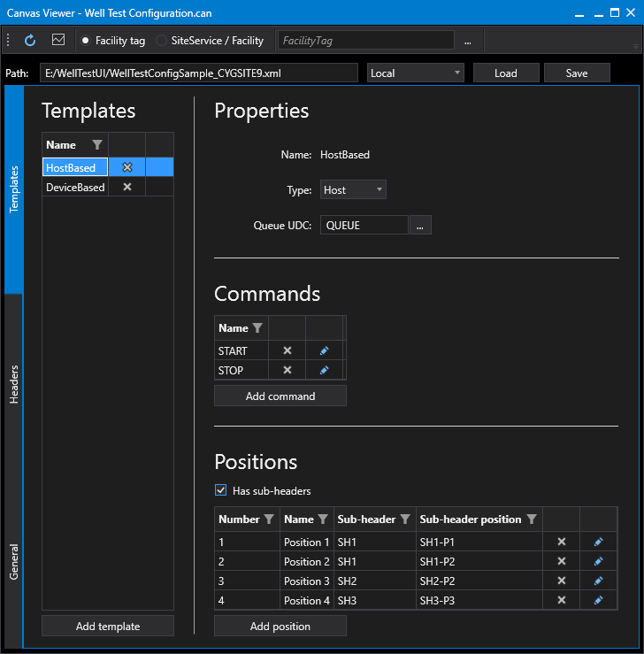The width and height of the screenshot is (644, 654).
Task: Click the SH1-P2 sub-header position cell
Action: [479, 561]
